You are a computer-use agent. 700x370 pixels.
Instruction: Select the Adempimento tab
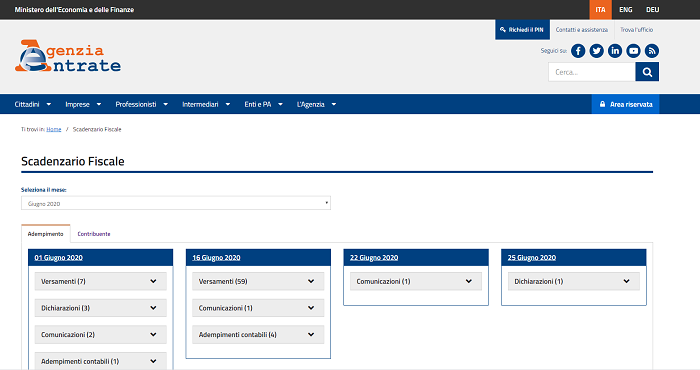click(x=46, y=234)
